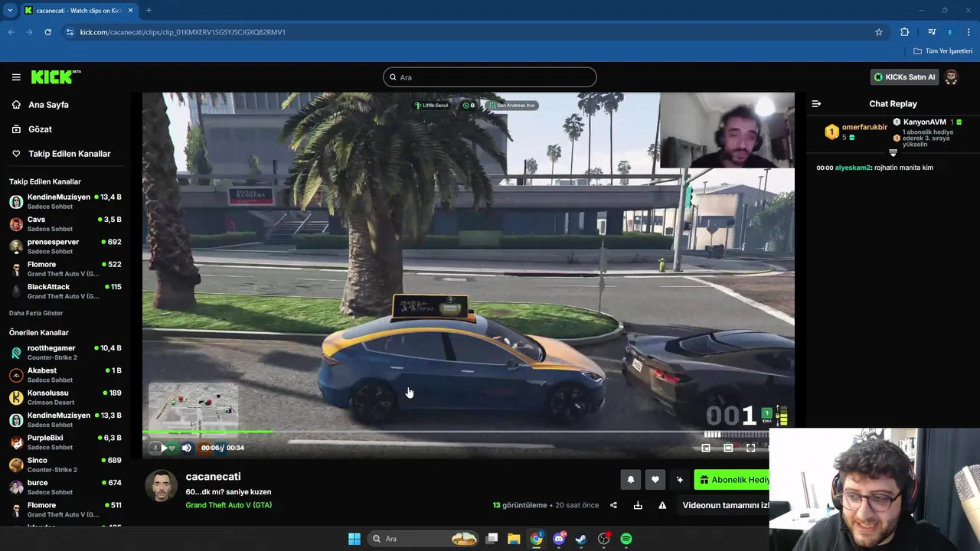Open OBS Studio from taskbar
980x551 pixels.
point(604,539)
